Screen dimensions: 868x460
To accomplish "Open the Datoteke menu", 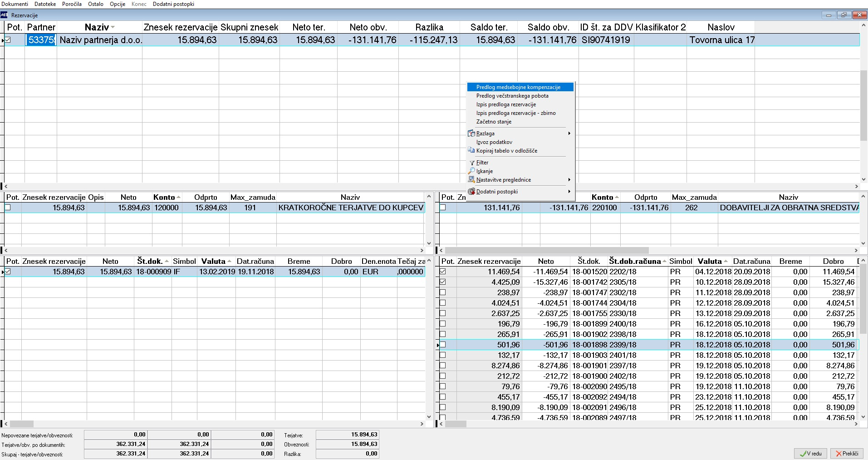I will click(45, 4).
